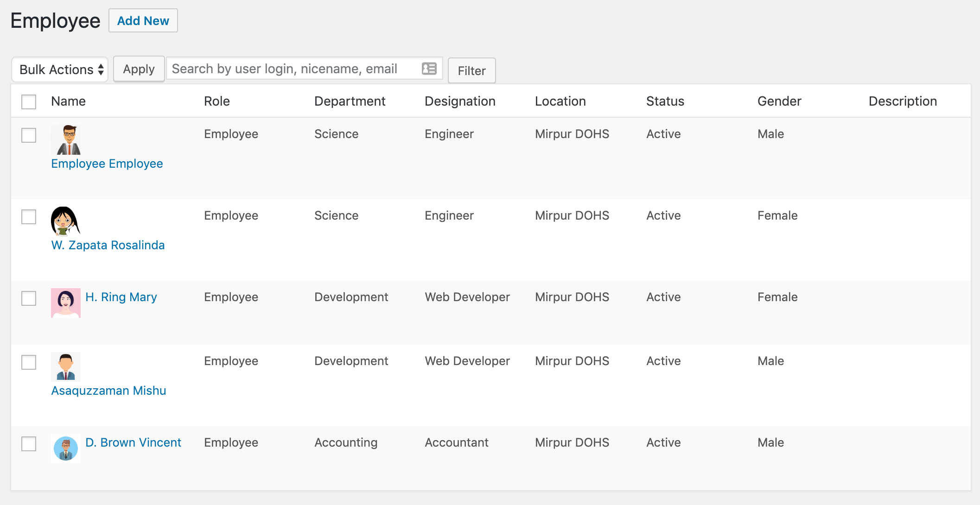The width and height of the screenshot is (980, 505).
Task: Click Employee Employee's avatar image
Action: (x=66, y=140)
